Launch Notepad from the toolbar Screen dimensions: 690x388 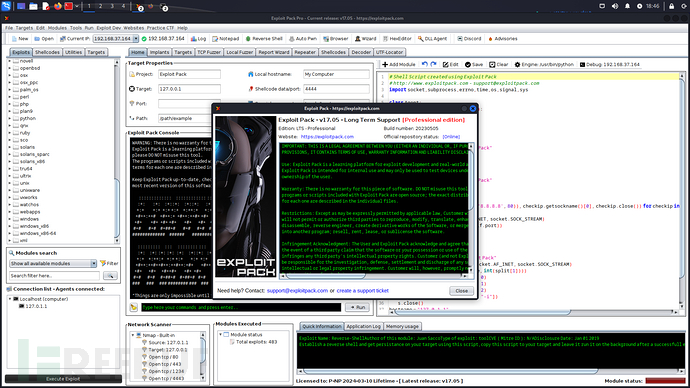[x=226, y=39]
